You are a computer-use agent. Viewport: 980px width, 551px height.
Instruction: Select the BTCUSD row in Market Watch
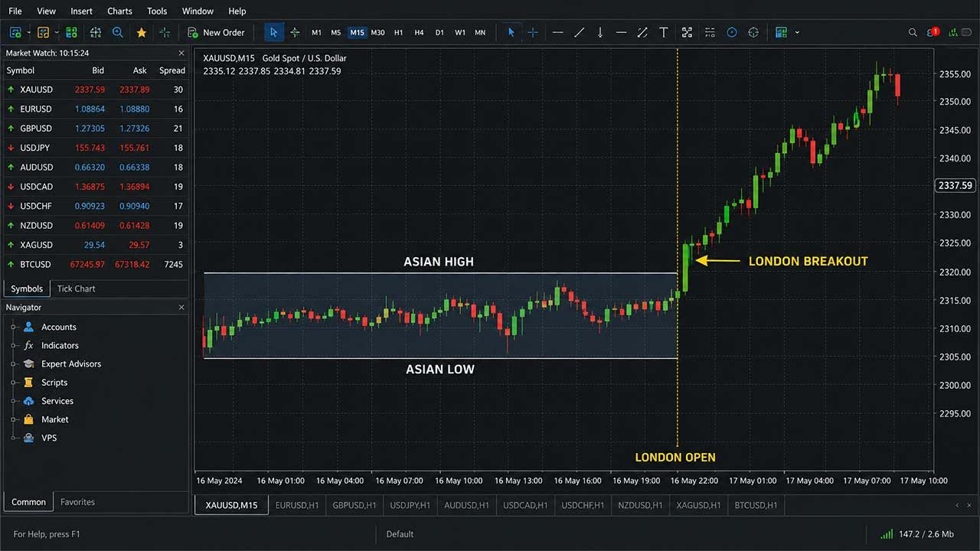(x=96, y=264)
